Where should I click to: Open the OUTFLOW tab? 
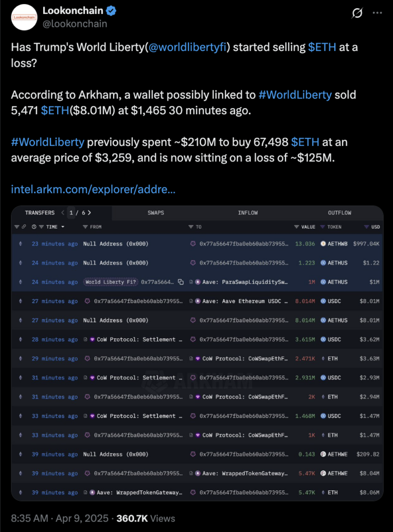(x=340, y=212)
